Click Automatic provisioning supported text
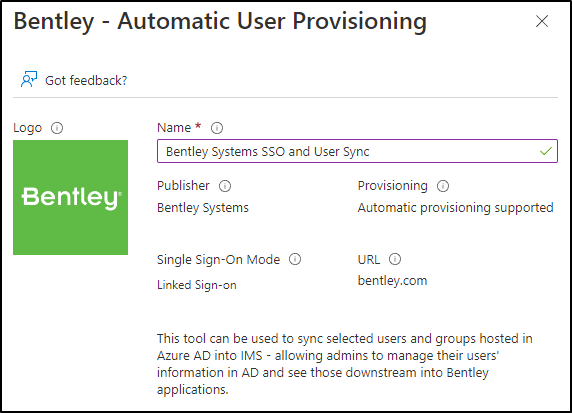 (x=455, y=208)
